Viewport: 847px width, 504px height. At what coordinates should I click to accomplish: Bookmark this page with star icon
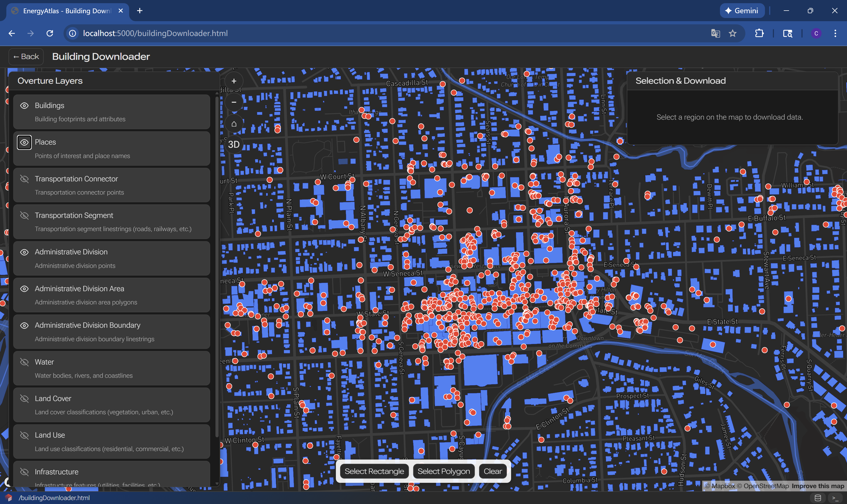coord(733,33)
